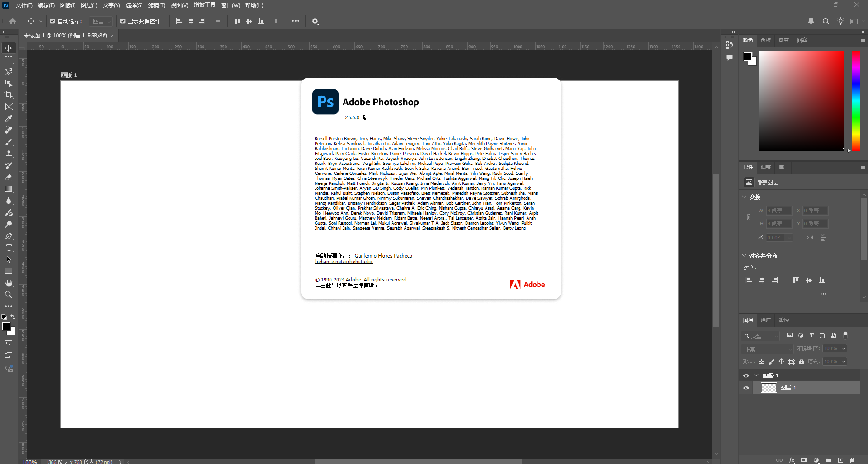This screenshot has width=868, height=464.
Task: Select the Horizontal Type tool
Action: click(8, 248)
